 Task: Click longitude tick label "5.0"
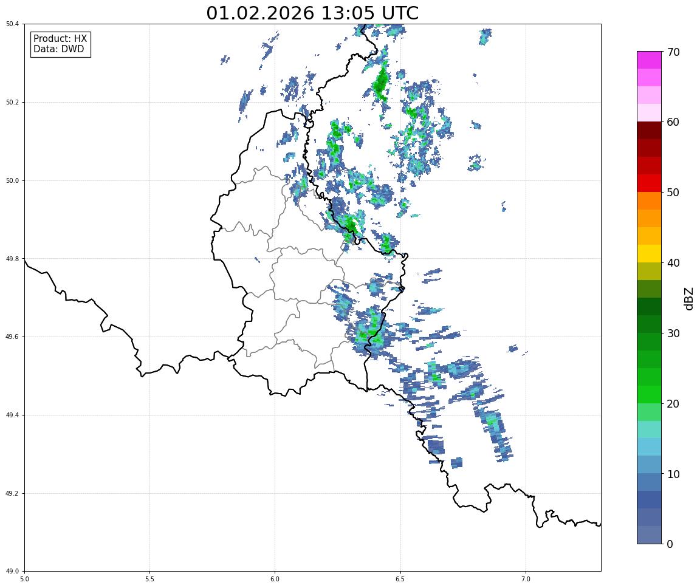24,579
